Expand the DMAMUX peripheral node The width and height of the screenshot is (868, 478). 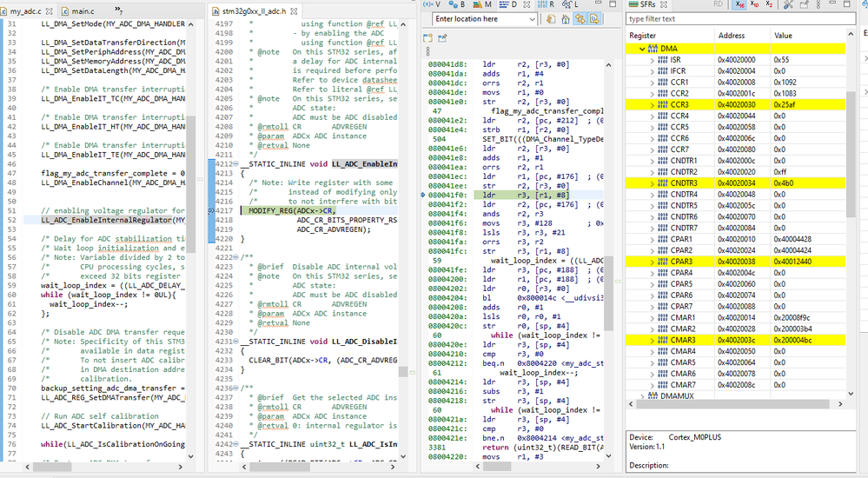pyautogui.click(x=642, y=396)
